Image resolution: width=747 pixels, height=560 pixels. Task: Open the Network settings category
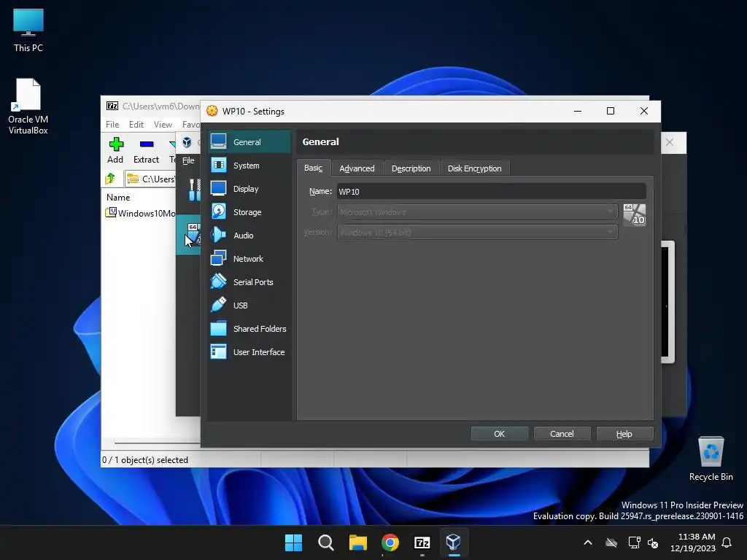(x=249, y=259)
